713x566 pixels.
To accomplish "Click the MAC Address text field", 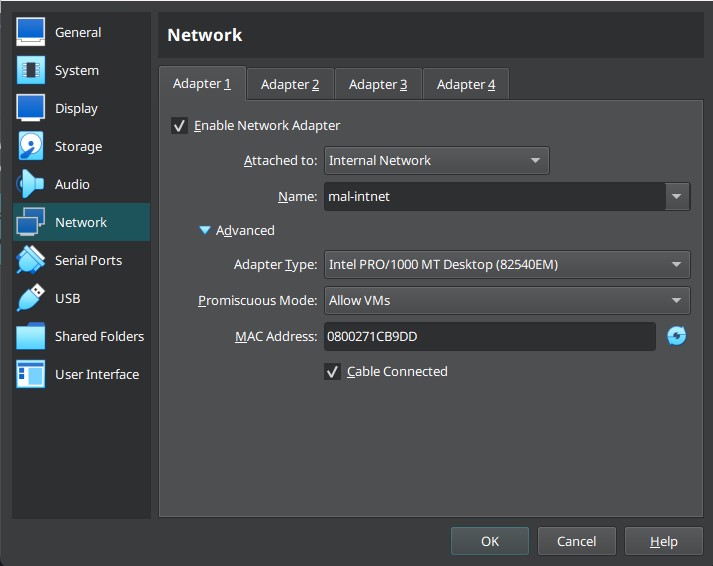I will click(x=488, y=337).
